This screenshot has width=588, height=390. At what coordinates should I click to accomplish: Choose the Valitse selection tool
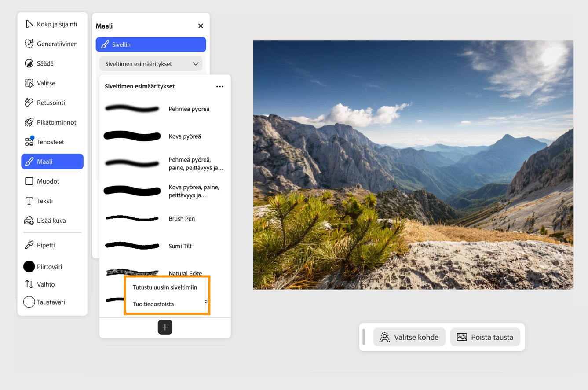(x=52, y=83)
